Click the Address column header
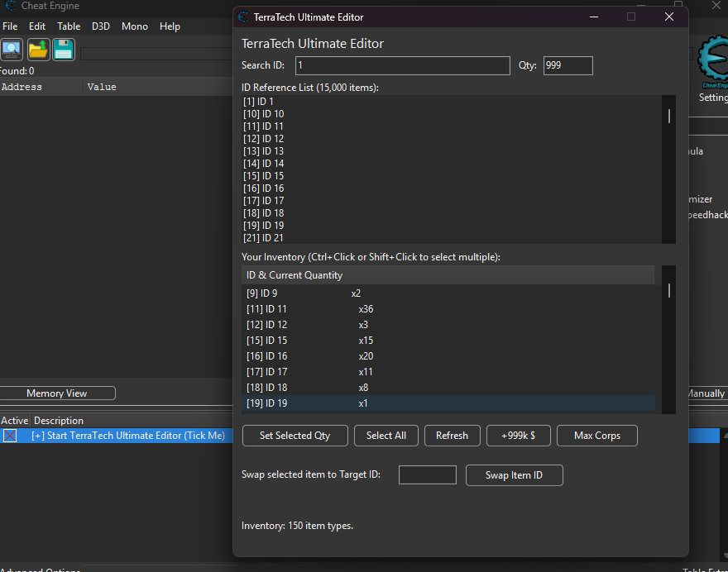Image resolution: width=728 pixels, height=572 pixels. pyautogui.click(x=41, y=87)
